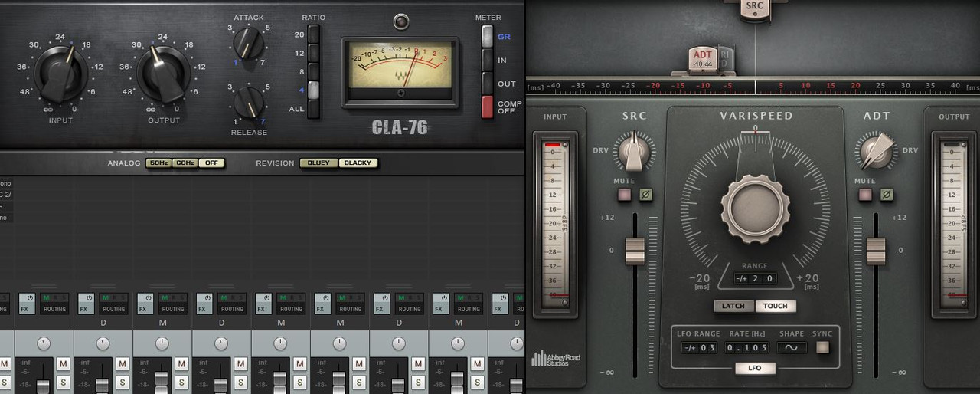Screen dimensions: 980x394
Task: Click the ADT DRV drive knob
Action: [x=876, y=151]
